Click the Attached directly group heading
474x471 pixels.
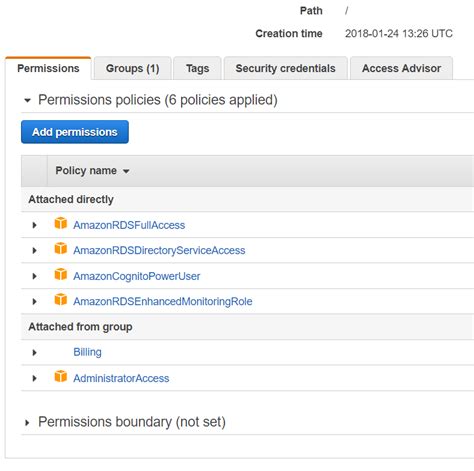(x=71, y=199)
